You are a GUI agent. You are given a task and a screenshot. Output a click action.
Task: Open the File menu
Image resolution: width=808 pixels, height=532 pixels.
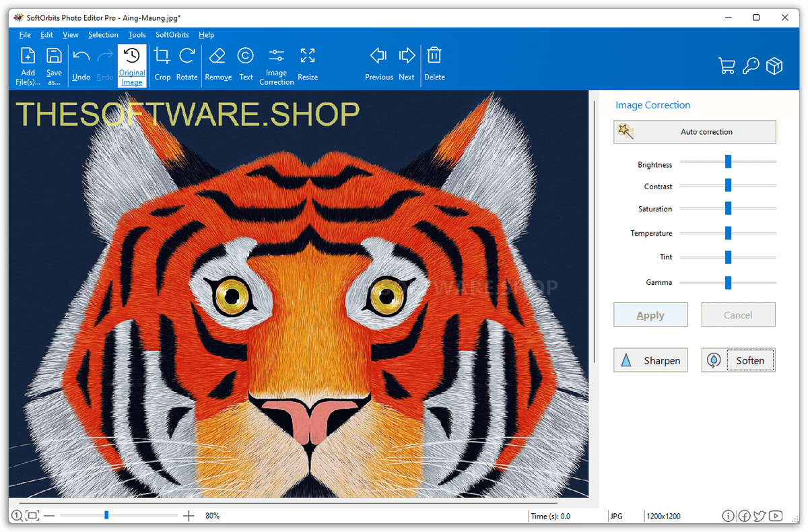(x=25, y=35)
